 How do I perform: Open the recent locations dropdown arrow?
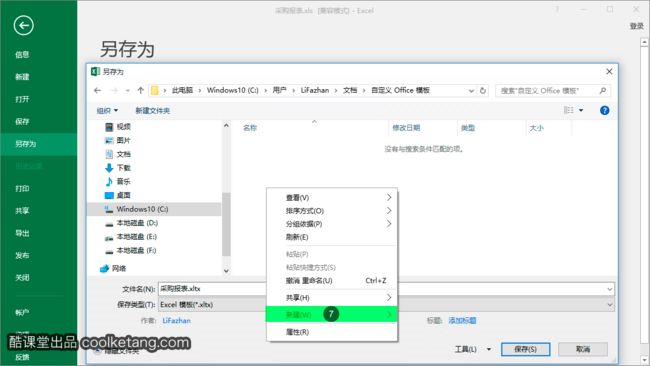[128, 90]
